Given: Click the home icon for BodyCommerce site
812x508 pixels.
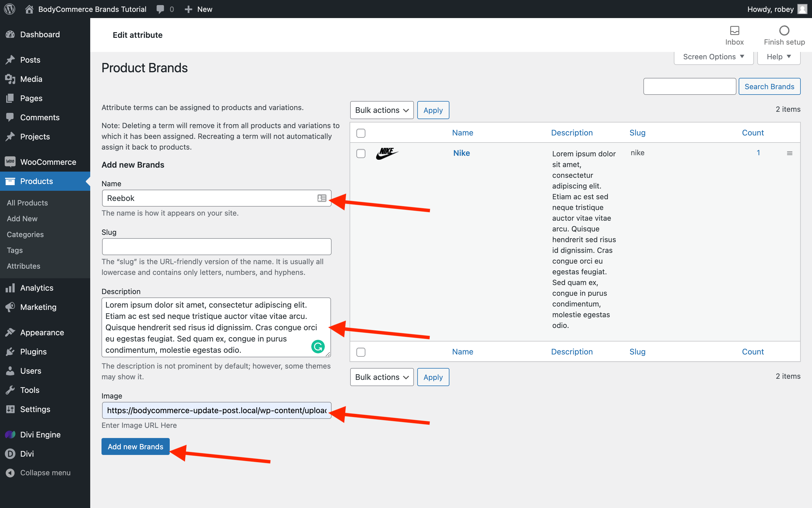Looking at the screenshot, I should coord(29,9).
